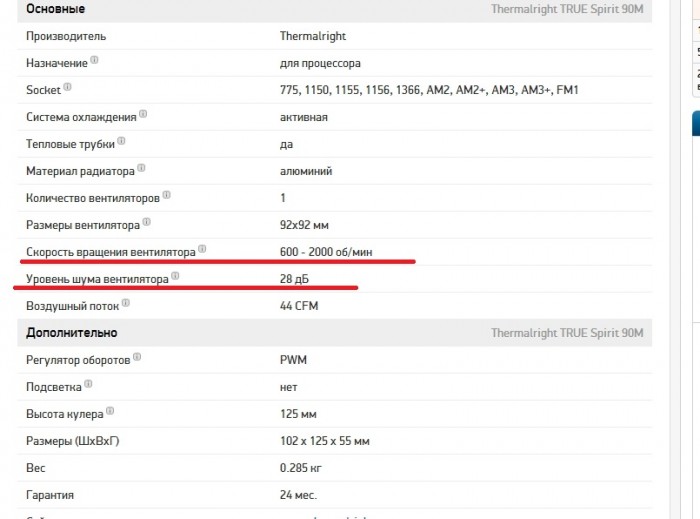Click the 600 - 2000 об/мин value
This screenshot has height=519, width=700.
tap(326, 252)
